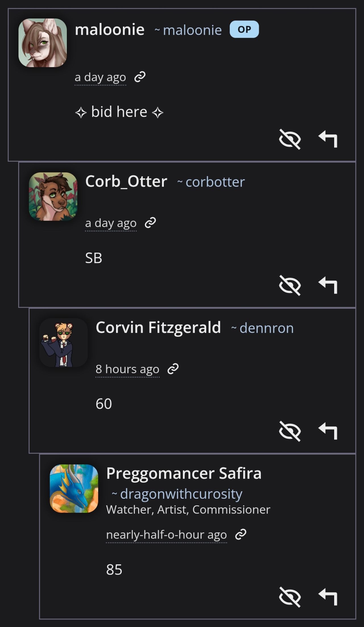The width and height of the screenshot is (364, 627).
Task: Click Preggomancer Safira's blue dragon avatar
Action: [x=74, y=489]
